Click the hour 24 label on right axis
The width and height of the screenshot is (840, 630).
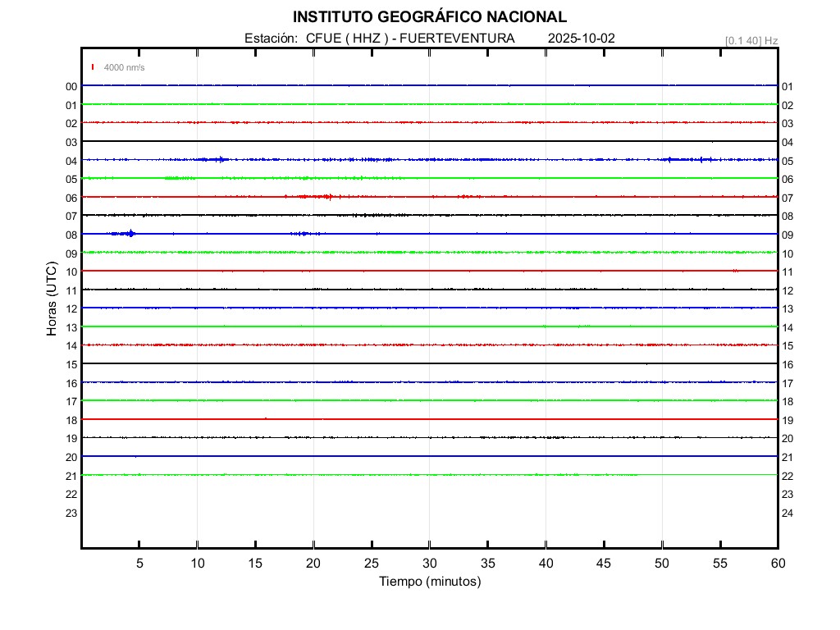pyautogui.click(x=787, y=514)
